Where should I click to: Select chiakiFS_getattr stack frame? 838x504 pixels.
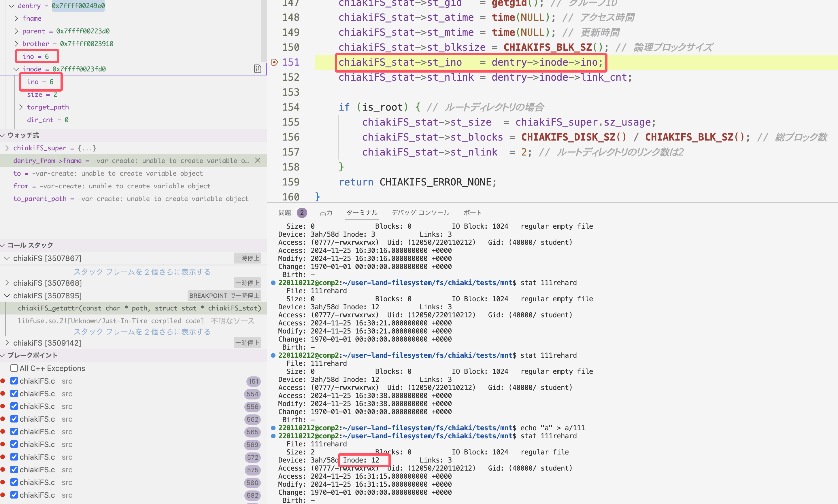(x=139, y=308)
